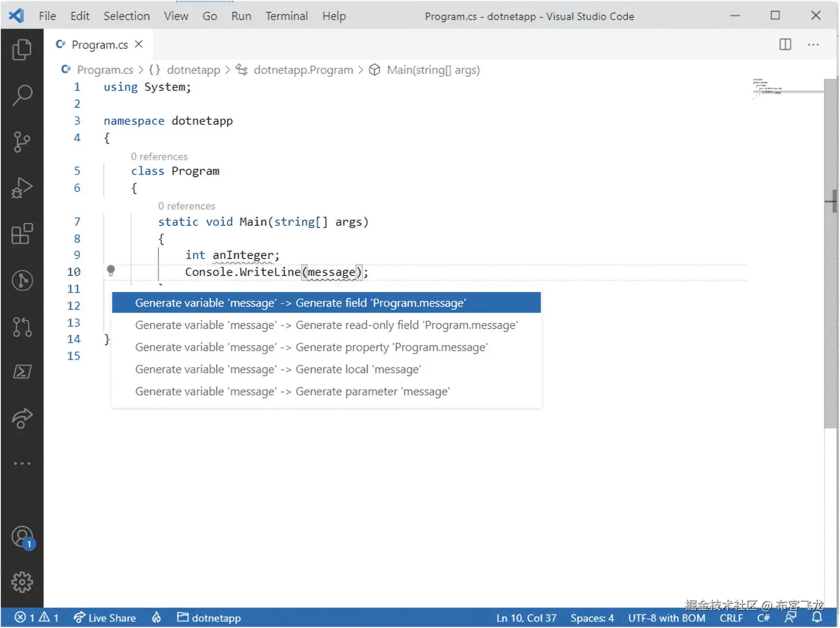Open the Edit menu
Screen dimensions: 840x628
pyautogui.click(x=80, y=16)
